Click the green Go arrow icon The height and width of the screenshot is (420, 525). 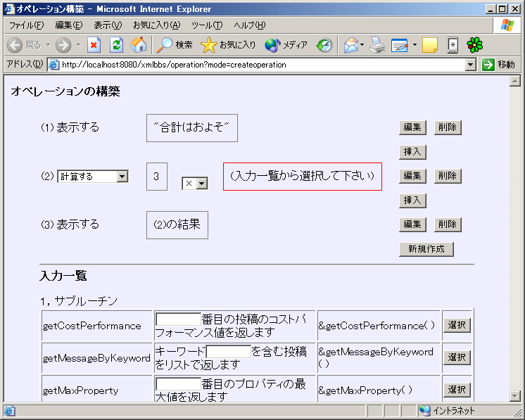pos(488,65)
